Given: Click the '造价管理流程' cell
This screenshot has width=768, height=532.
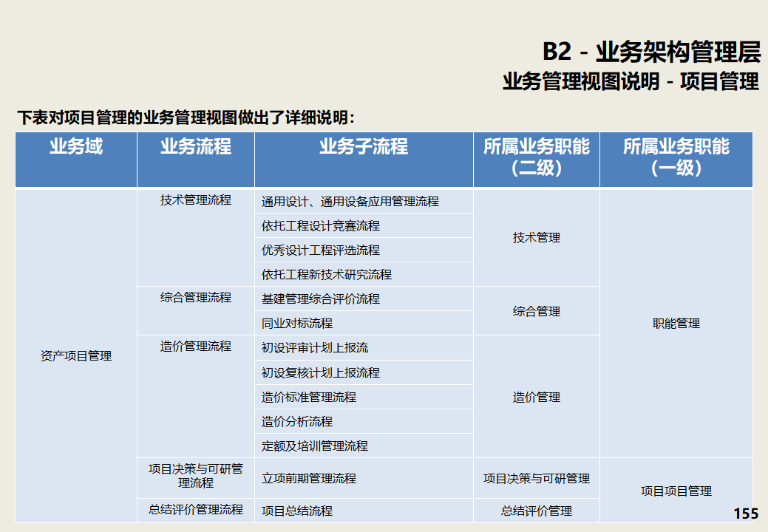Looking at the screenshot, I should pos(196,397).
